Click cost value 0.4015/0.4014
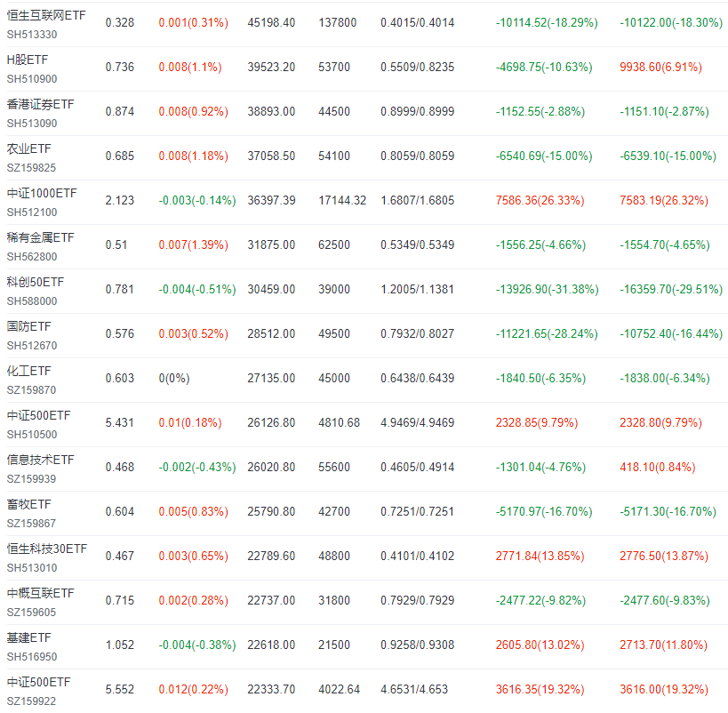Viewport: 728px width, 713px height. (418, 23)
